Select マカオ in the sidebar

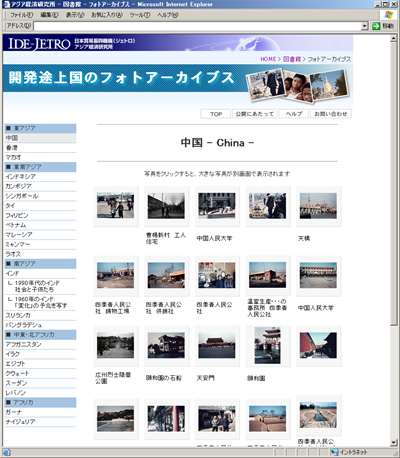pos(40,157)
